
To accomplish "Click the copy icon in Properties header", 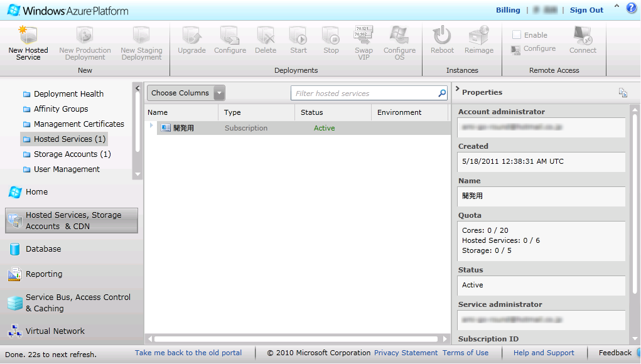I will coord(623,93).
